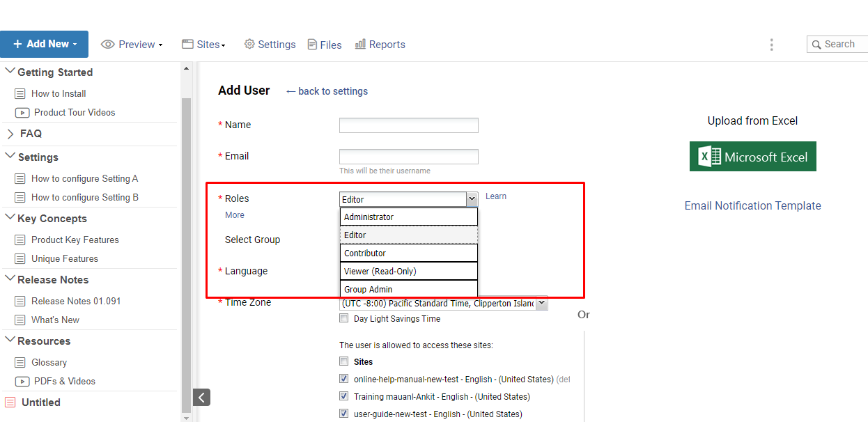
Task: Click the document icon of Files
Action: [x=312, y=44]
